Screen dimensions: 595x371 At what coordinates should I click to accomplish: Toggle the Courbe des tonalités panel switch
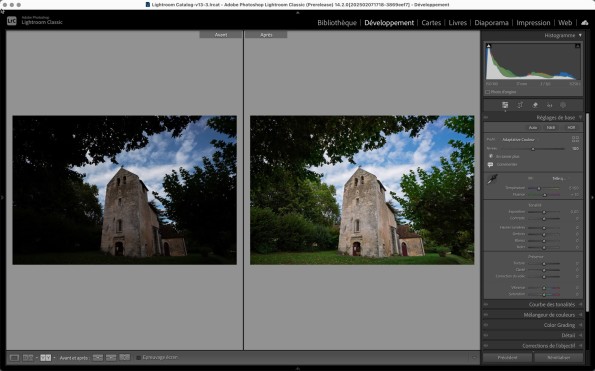[486, 305]
